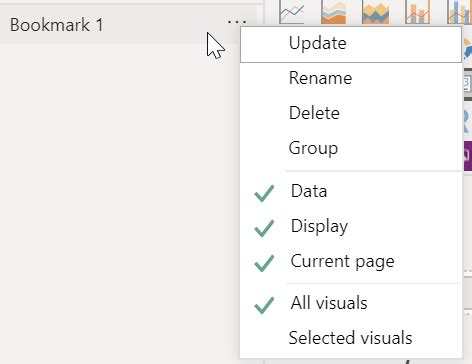Choose the Selected visuals option
This screenshot has height=364, width=472.
(351, 338)
